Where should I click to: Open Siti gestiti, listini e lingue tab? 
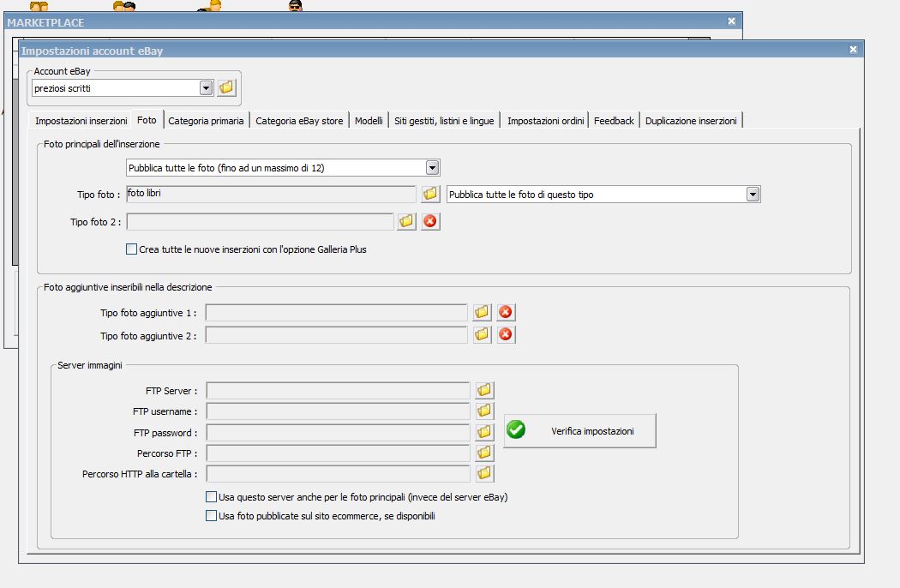pyautogui.click(x=444, y=121)
